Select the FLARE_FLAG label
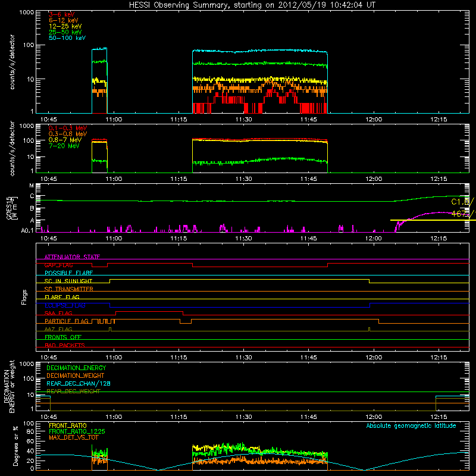This screenshot has height=476, width=476. 62,297
